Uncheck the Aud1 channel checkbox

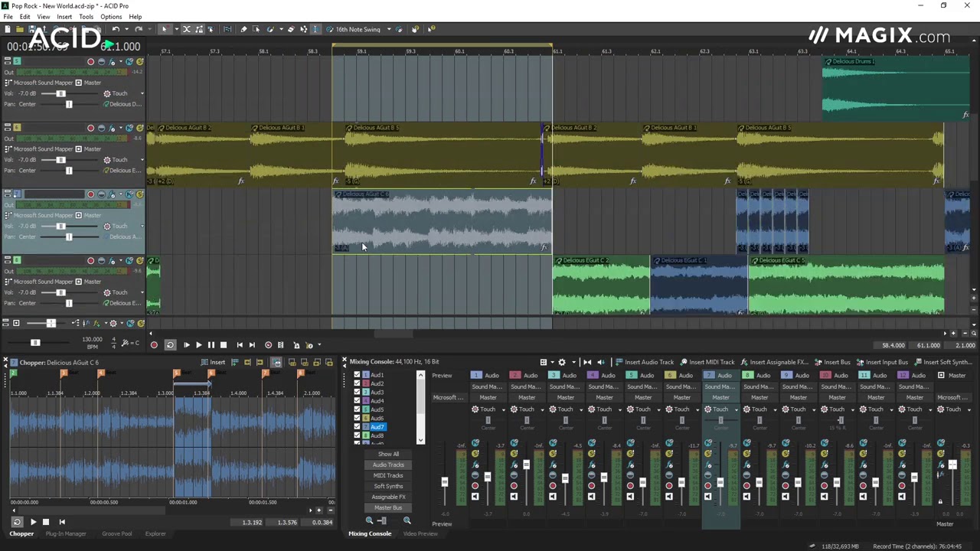357,375
